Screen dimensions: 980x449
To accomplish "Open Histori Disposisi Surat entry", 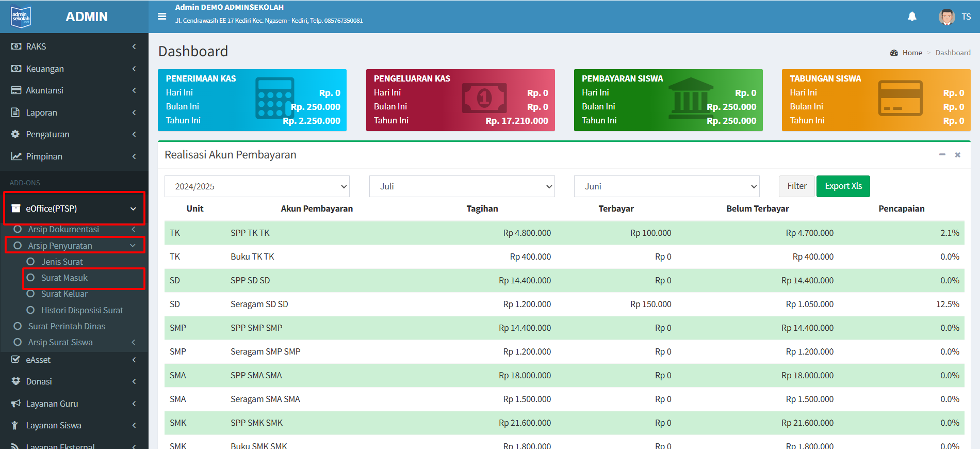I will [x=81, y=310].
